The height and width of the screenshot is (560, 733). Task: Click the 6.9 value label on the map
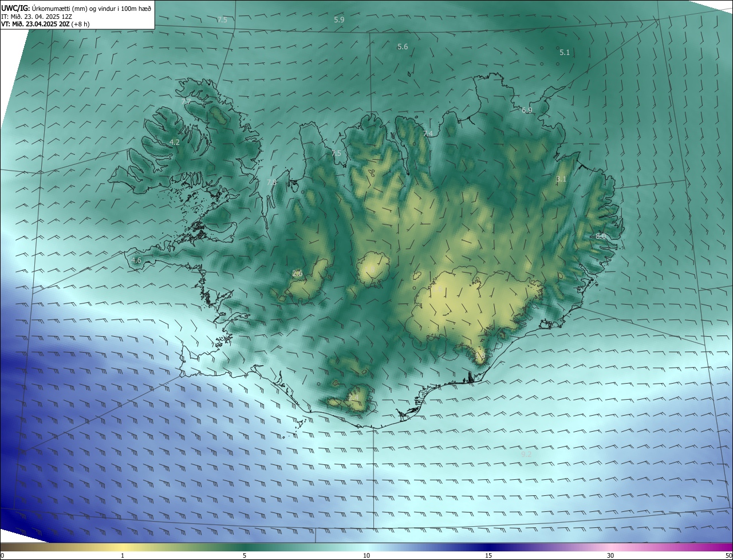click(527, 110)
